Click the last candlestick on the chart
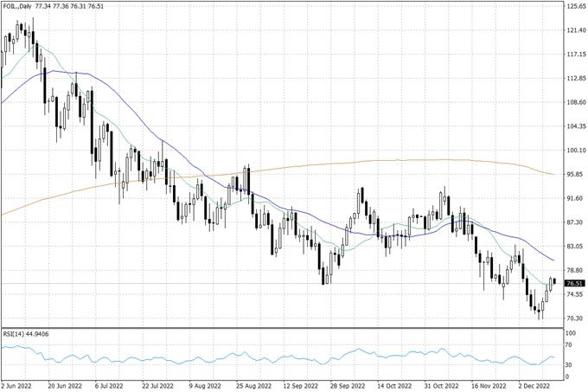Screen dimensions: 588x392 pos(554,281)
